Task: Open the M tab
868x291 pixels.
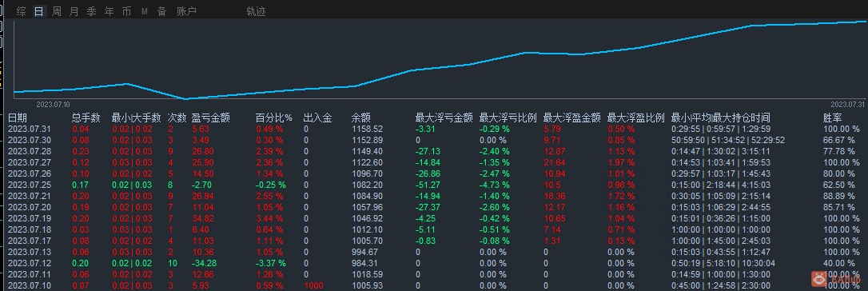Action: (x=145, y=11)
